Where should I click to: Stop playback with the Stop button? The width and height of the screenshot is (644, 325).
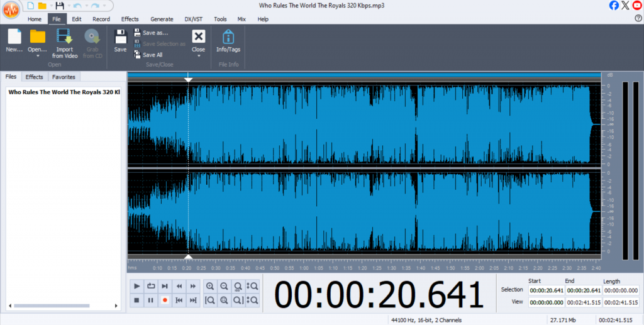(x=136, y=300)
